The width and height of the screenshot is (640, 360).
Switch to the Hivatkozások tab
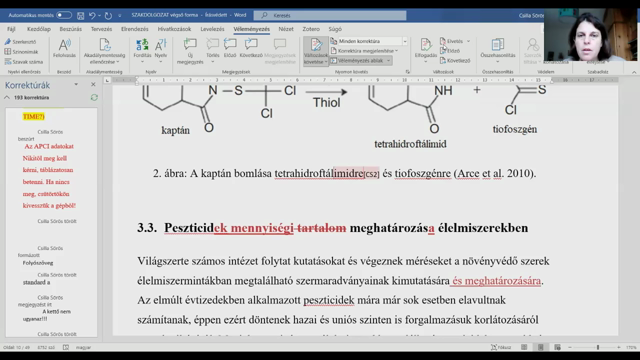click(174, 29)
